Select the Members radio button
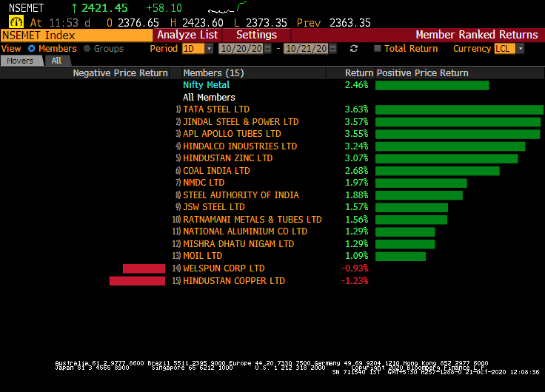The height and width of the screenshot is (392, 545). [x=30, y=49]
